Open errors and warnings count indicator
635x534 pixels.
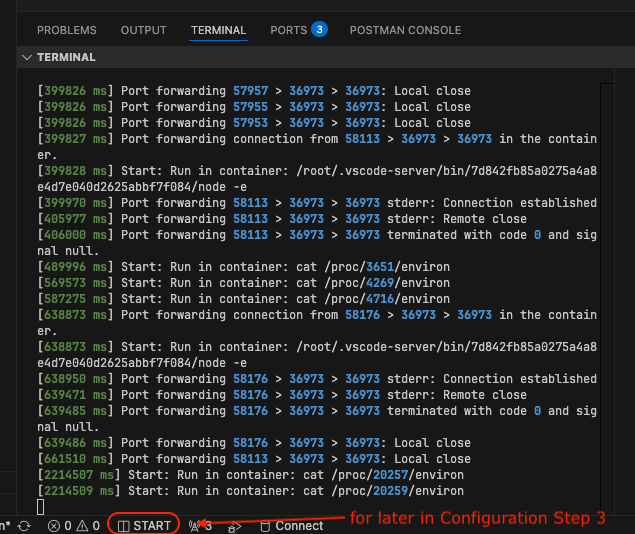(74, 526)
